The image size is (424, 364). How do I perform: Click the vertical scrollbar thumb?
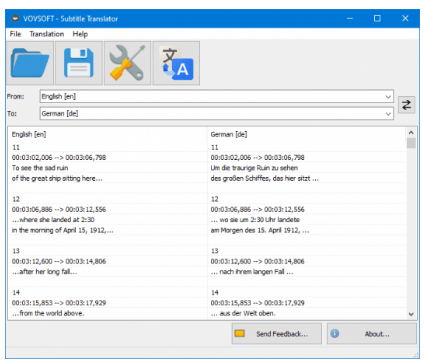pyautogui.click(x=411, y=143)
